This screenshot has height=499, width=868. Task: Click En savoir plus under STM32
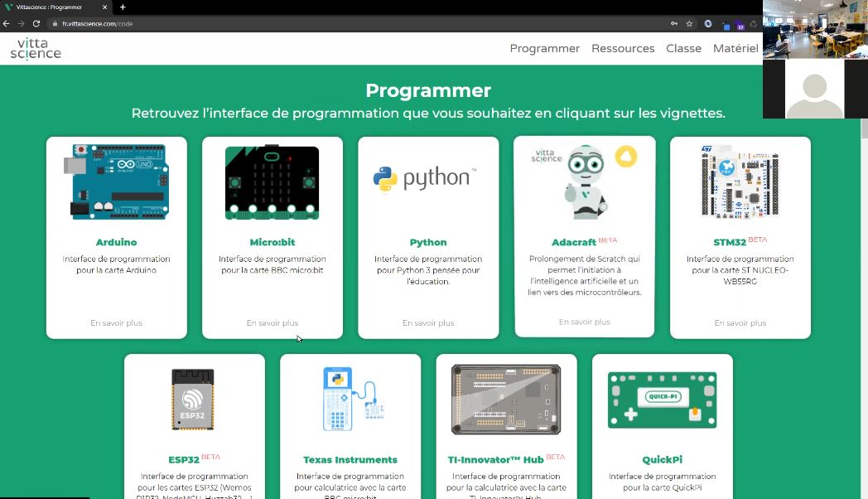(x=740, y=323)
